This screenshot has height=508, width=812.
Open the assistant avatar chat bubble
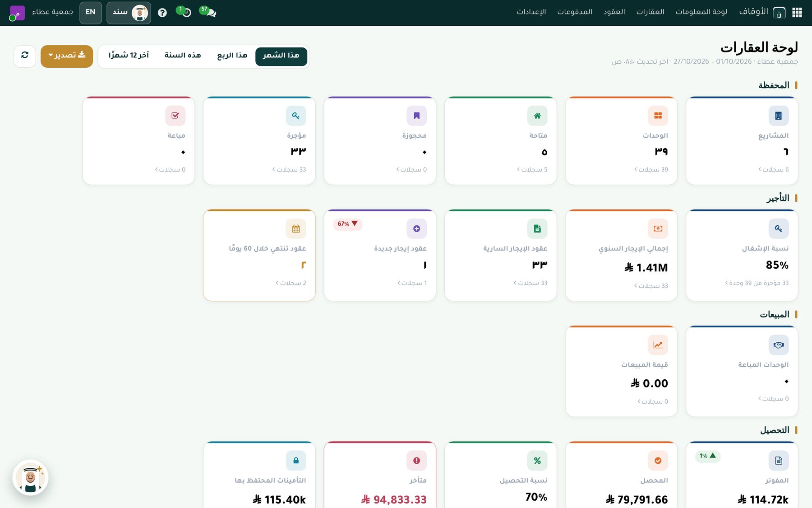click(x=30, y=478)
